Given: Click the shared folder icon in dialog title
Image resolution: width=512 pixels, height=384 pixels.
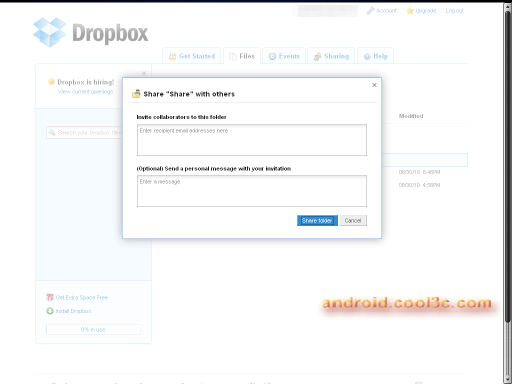Looking at the screenshot, I should click(136, 94).
